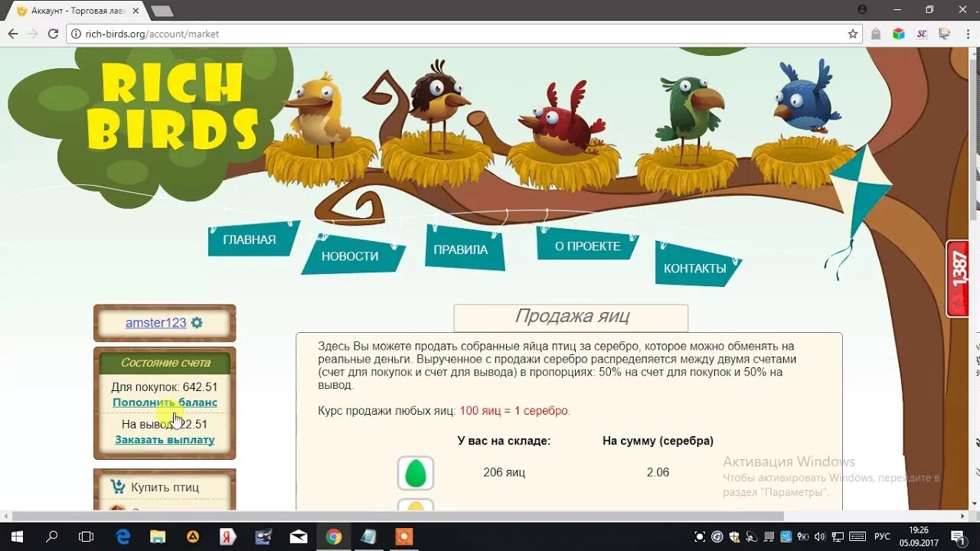Select the Аккаунт - Торговая лавка browser tab
This screenshot has height=551, width=980.
point(76,11)
